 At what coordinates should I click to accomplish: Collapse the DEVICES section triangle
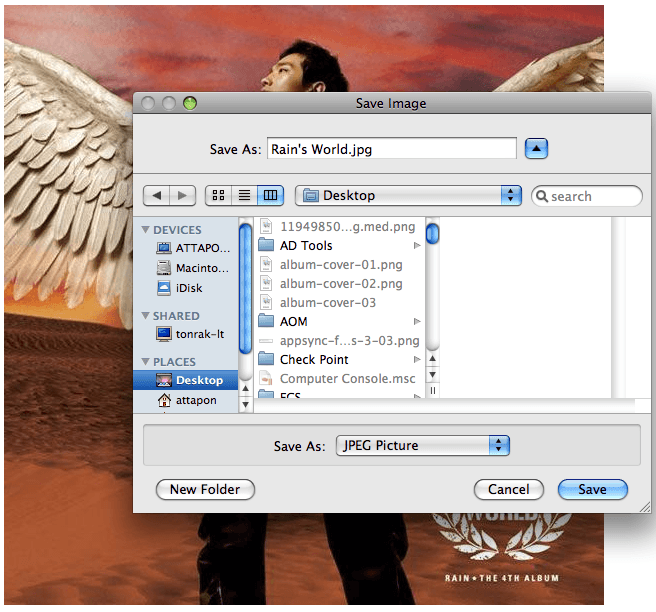[x=146, y=230]
